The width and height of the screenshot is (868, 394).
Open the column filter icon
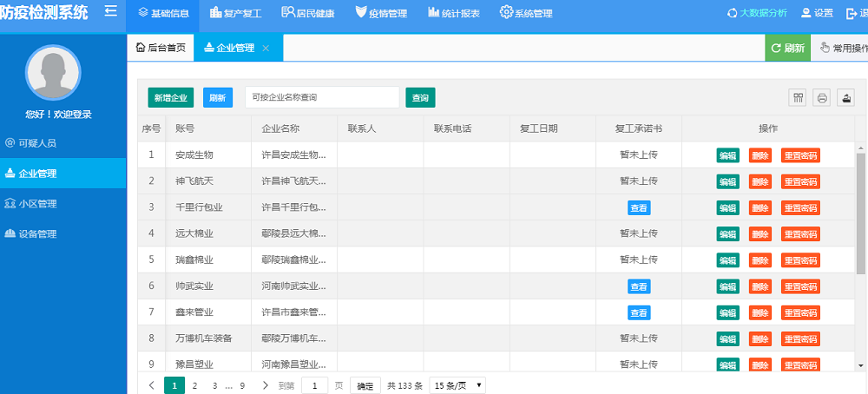click(x=797, y=98)
